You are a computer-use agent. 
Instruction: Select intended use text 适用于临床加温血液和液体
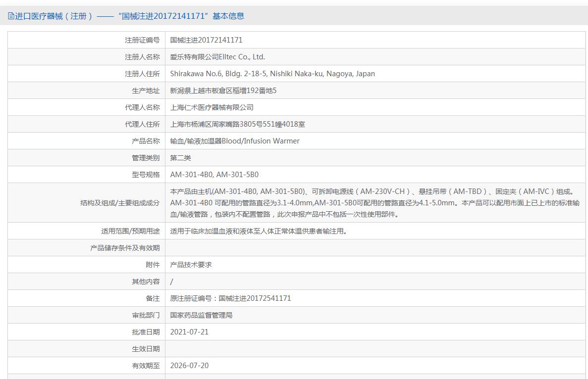coord(259,231)
